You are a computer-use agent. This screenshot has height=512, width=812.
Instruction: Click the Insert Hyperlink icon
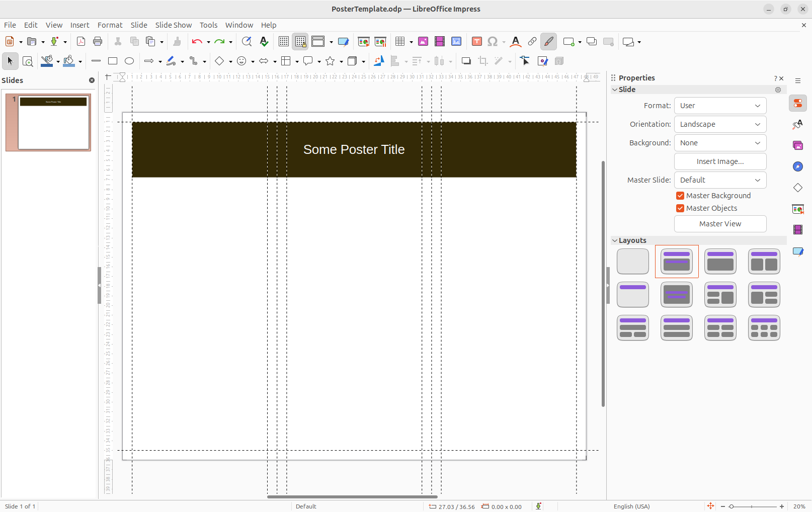[x=532, y=42]
